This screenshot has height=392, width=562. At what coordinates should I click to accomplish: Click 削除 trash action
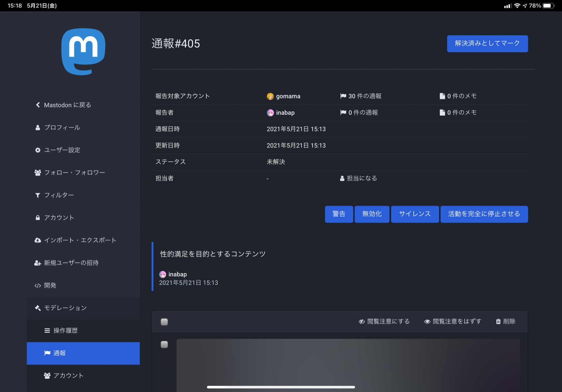click(506, 322)
